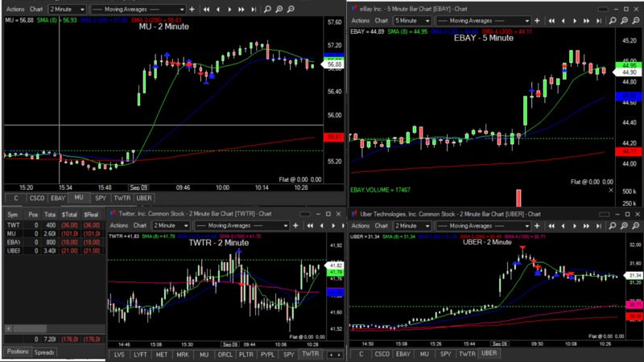Image resolution: width=644 pixels, height=362 pixels.
Task: Switch to the SPY tab below the MU chart
Action: (100, 197)
